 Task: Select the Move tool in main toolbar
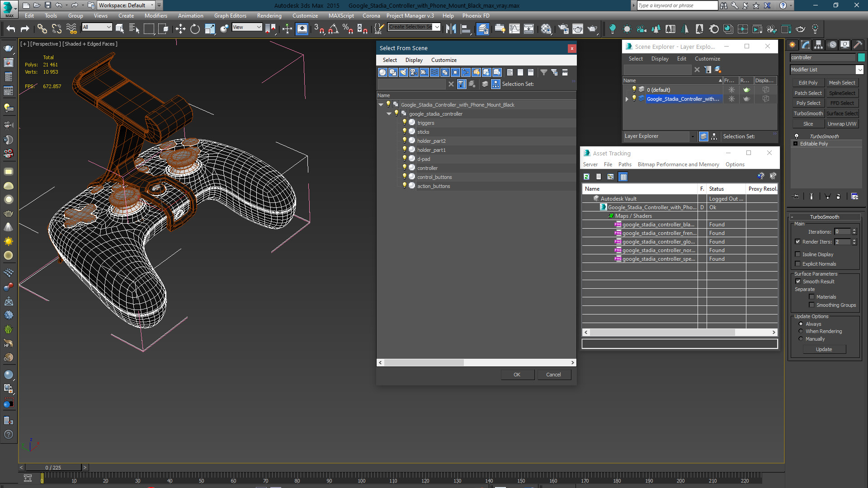coord(180,29)
